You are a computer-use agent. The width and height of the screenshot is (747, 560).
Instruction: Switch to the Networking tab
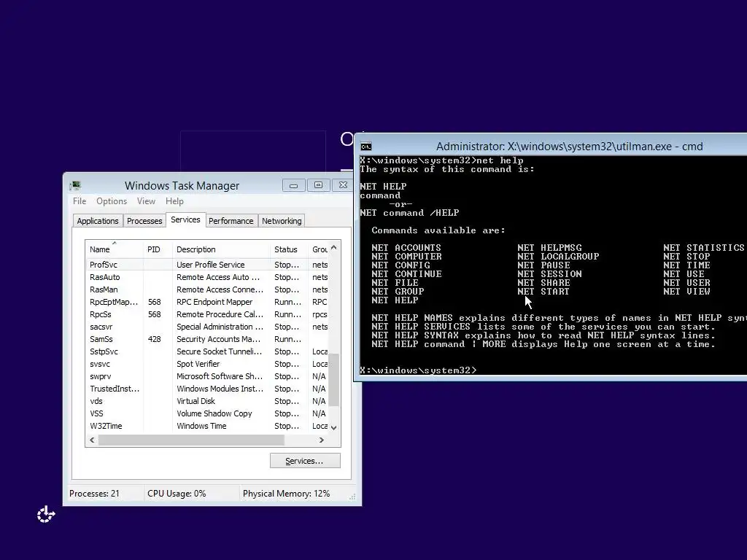pyautogui.click(x=282, y=221)
